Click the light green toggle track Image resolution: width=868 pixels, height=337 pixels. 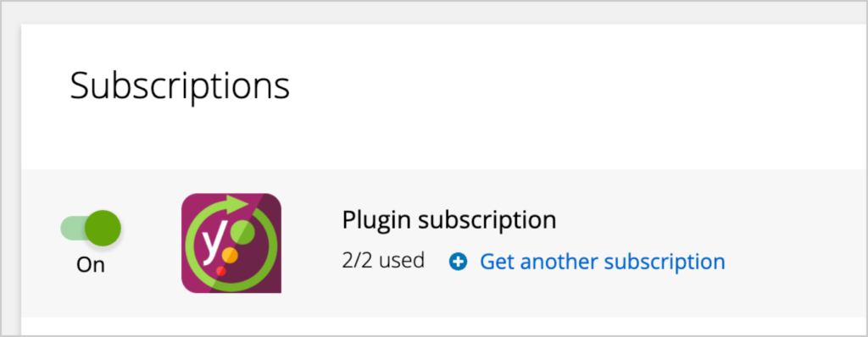pos(75,228)
